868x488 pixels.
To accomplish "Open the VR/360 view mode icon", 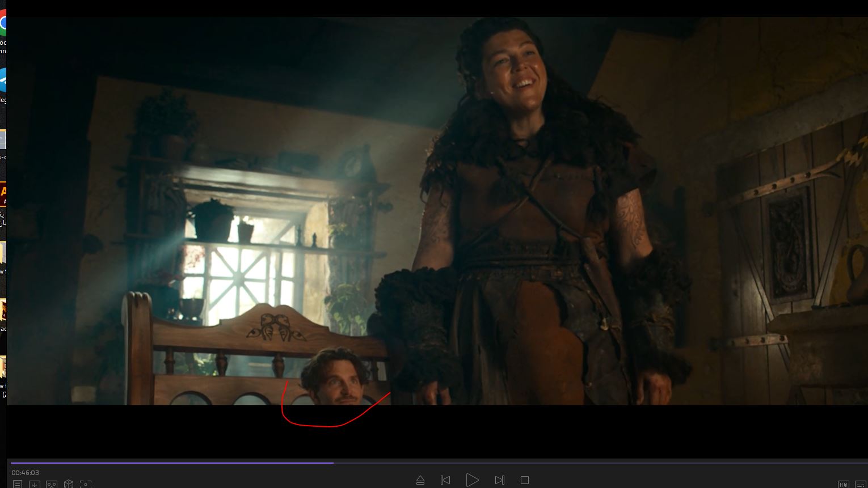I will 52,484.
